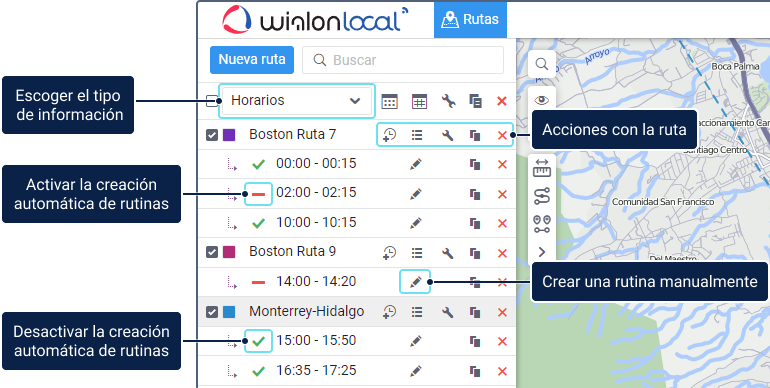Open the rides list icon for Boston Ruta 9
Image resolution: width=770 pixels, height=388 pixels.
click(x=417, y=253)
